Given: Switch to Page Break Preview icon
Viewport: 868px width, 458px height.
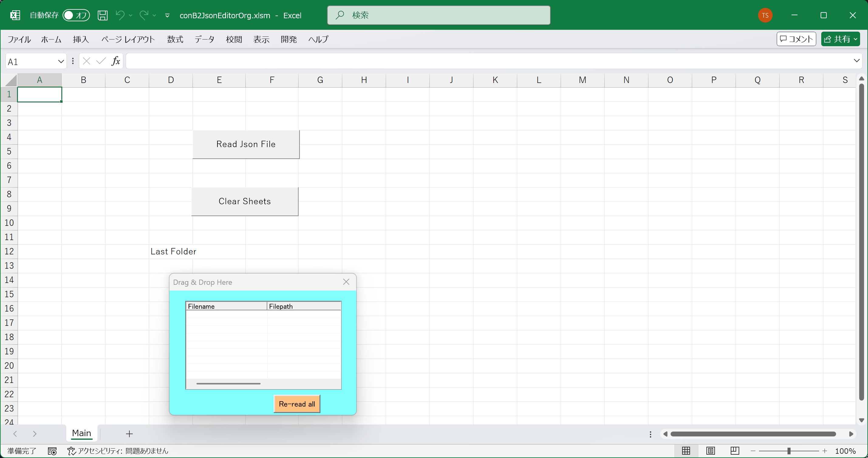Looking at the screenshot, I should [735, 451].
